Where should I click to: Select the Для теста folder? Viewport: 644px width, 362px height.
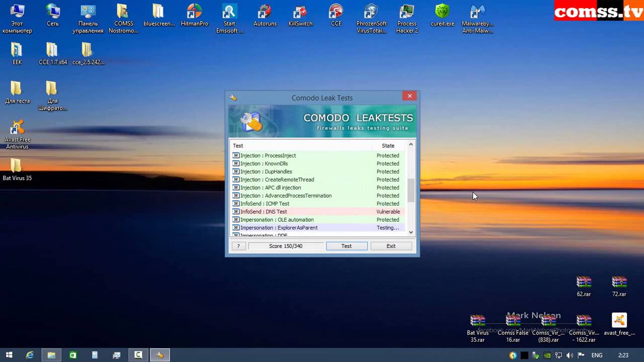17,92
